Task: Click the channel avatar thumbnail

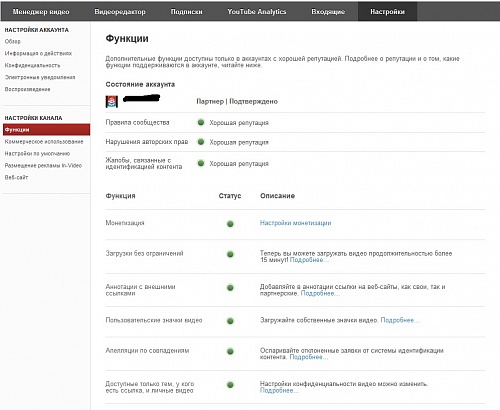Action: point(112,101)
